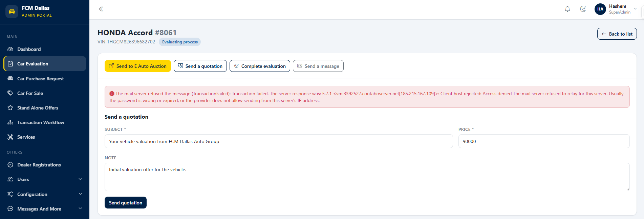Click the VIN 1HGCM826396682702 text
Viewport: 644px width, 219px height.
click(126, 42)
